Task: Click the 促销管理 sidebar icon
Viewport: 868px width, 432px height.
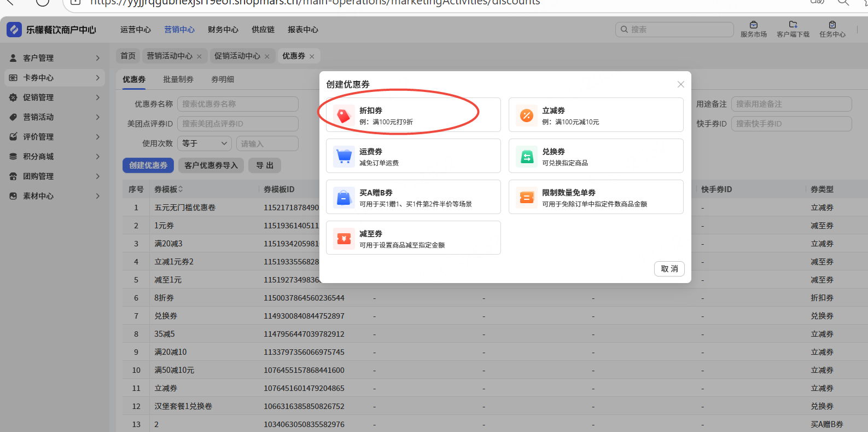Action: (13, 97)
